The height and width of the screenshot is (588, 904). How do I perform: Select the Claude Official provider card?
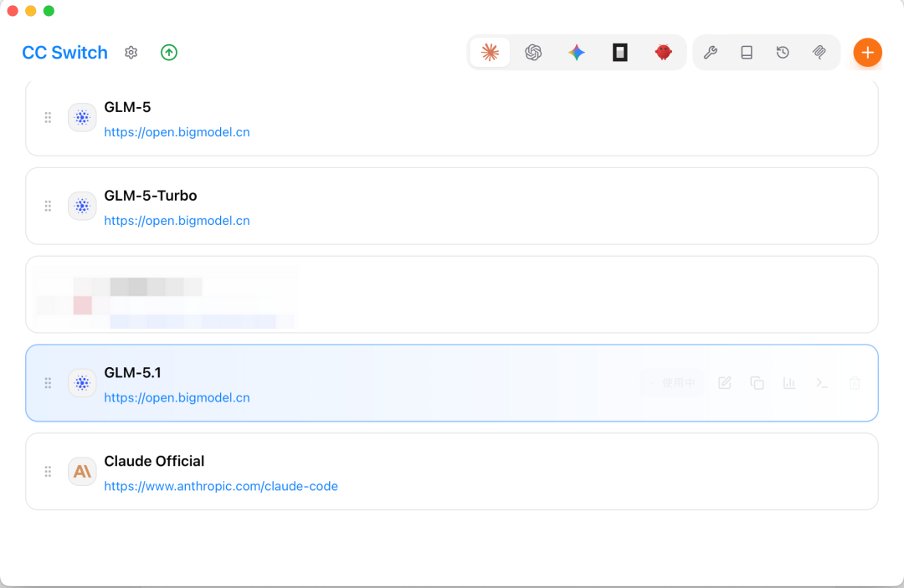tap(502, 471)
